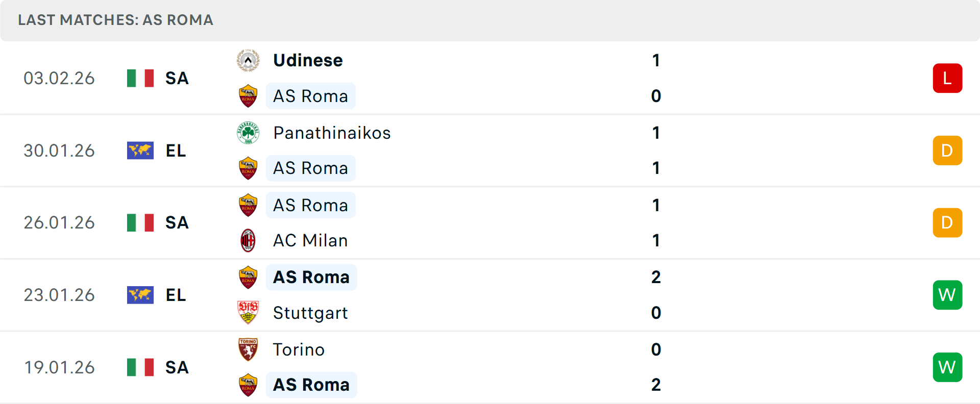Click the AS Roma team name link
This screenshot has height=404, width=980.
pos(310,96)
